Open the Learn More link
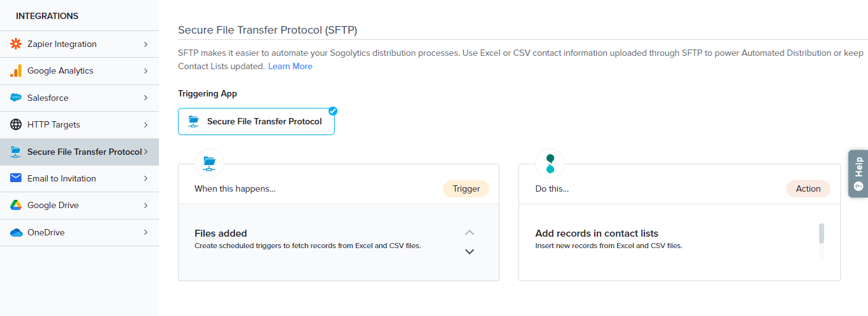Viewport: 868px width, 316px height. pyautogui.click(x=290, y=66)
